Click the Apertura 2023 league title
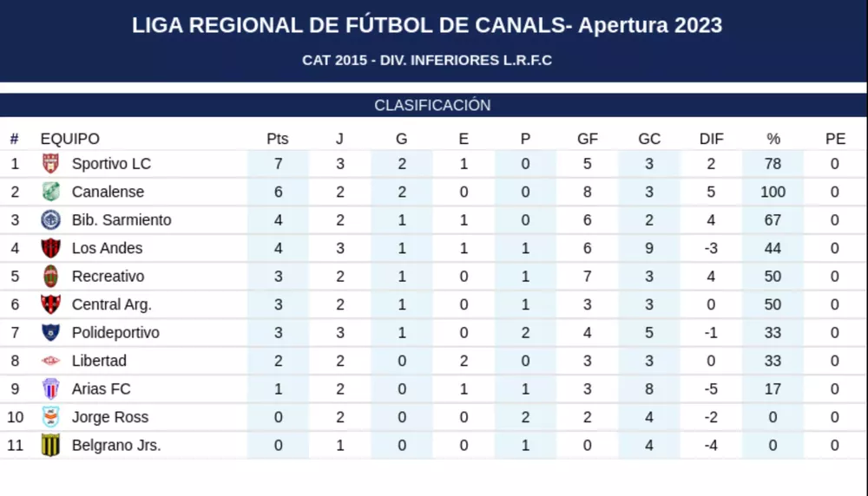 coord(427,25)
